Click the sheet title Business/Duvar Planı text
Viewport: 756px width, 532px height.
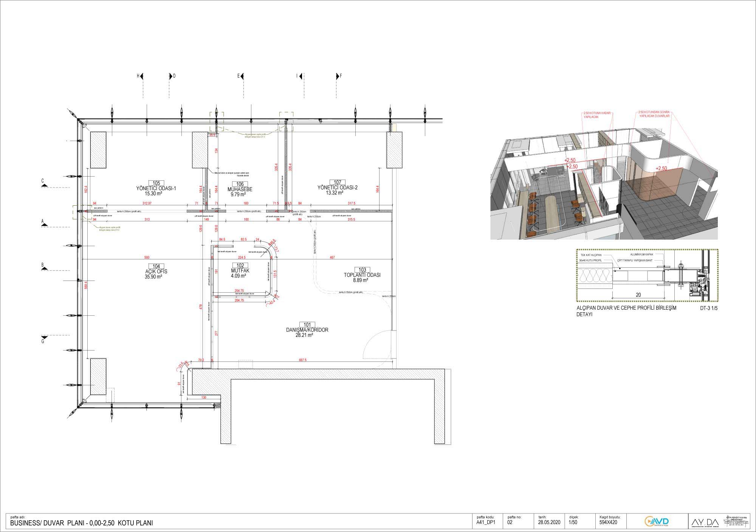pos(81,524)
